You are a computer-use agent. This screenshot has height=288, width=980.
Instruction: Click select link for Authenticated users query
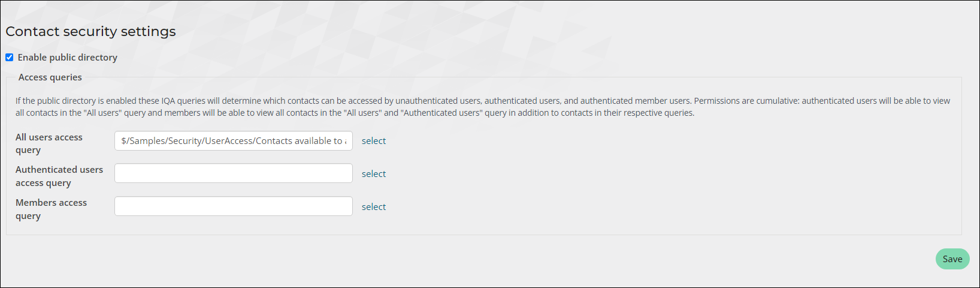click(x=374, y=173)
